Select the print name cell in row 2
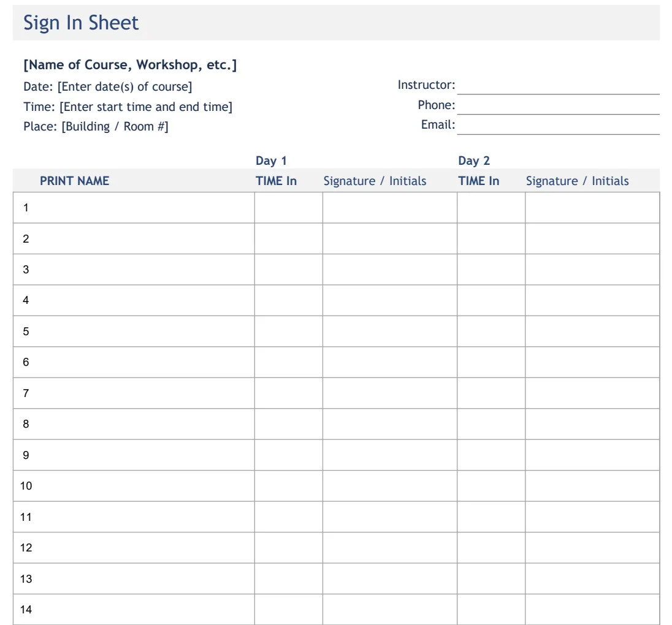 (x=134, y=238)
